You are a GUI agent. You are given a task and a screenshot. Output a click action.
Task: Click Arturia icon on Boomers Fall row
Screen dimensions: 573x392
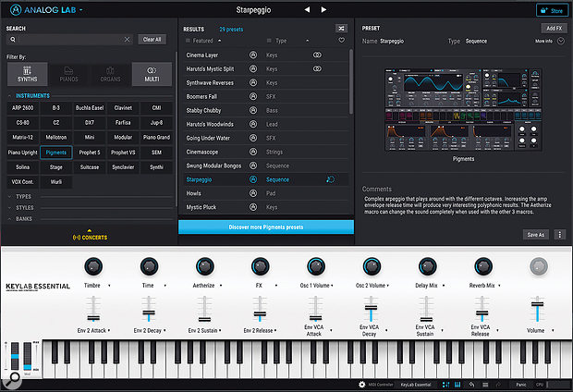[253, 96]
